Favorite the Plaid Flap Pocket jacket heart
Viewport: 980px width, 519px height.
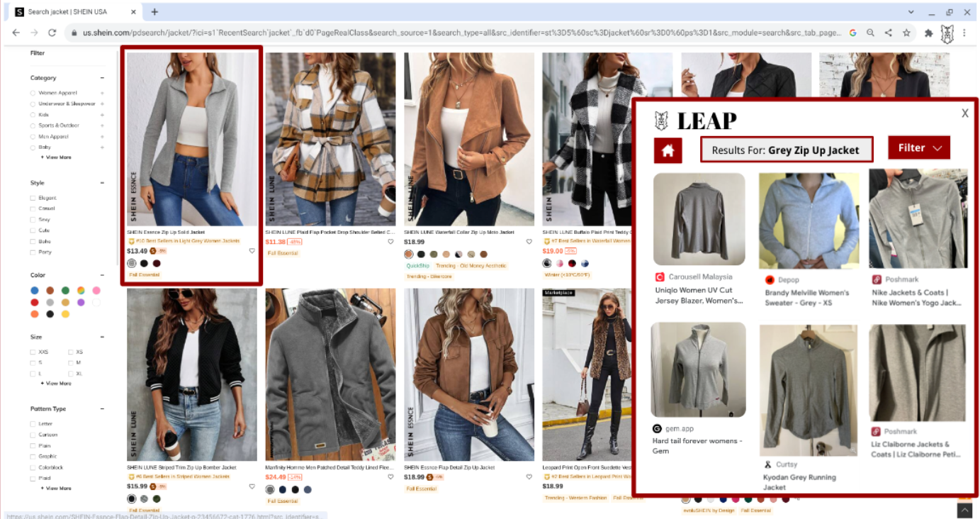coord(390,242)
